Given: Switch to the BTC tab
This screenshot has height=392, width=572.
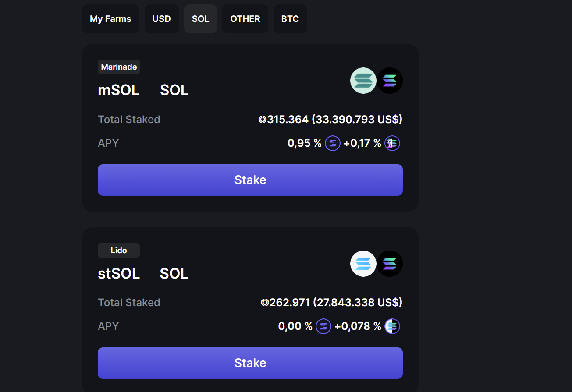Looking at the screenshot, I should tap(290, 19).
